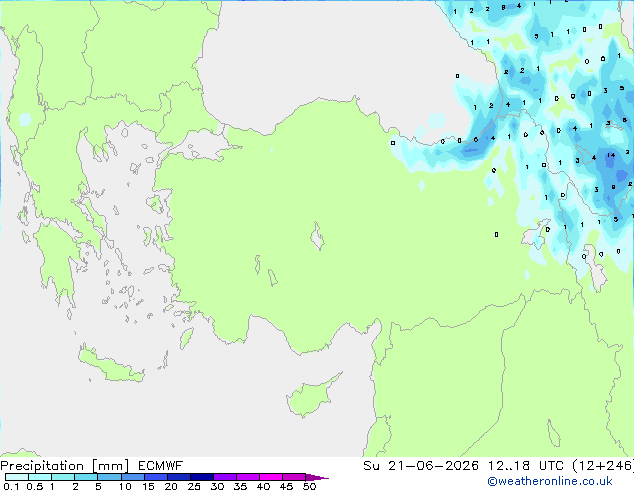Click the legend label '0.1'

[11, 486]
